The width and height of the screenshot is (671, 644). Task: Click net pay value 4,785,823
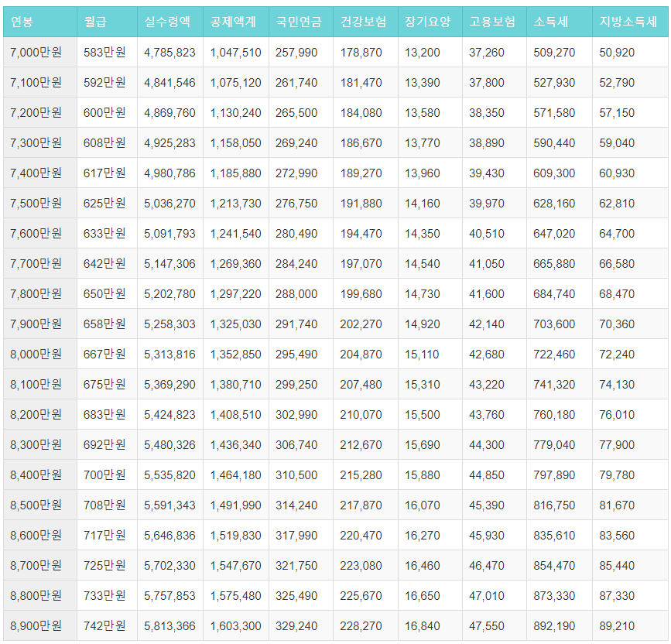169,53
